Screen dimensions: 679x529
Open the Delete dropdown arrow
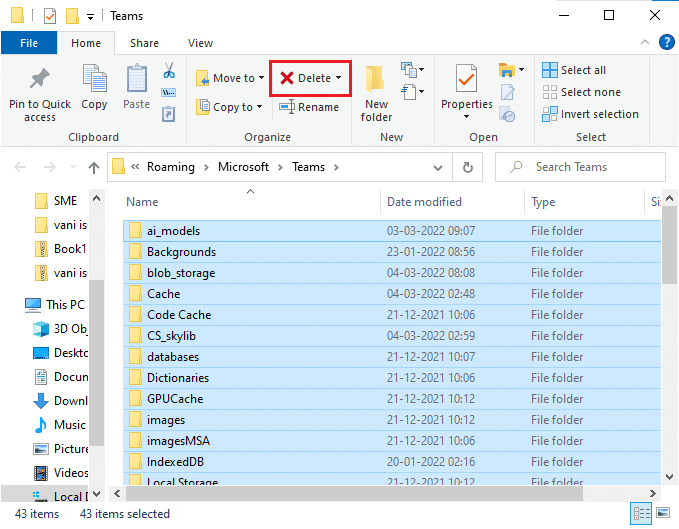339,78
